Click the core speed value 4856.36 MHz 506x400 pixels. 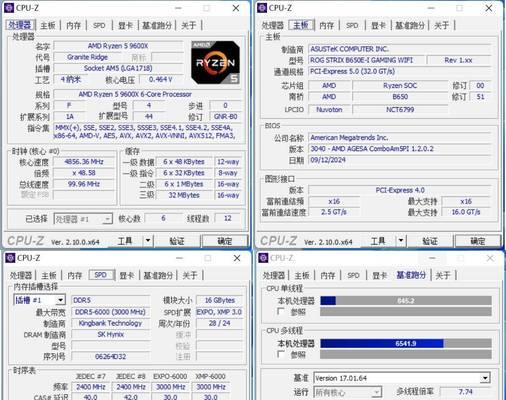[84, 162]
